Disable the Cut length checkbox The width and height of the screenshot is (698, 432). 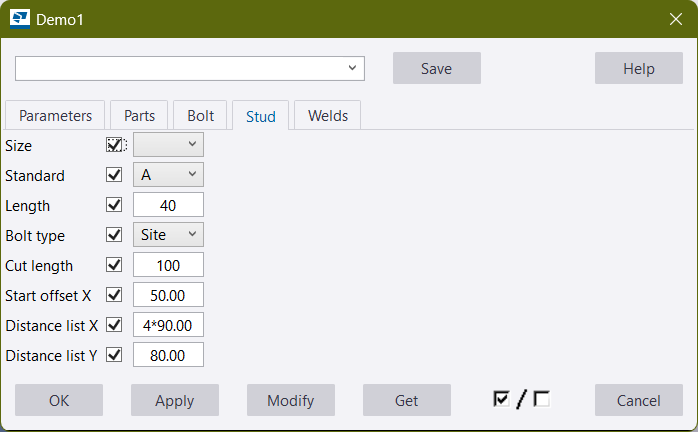114,265
